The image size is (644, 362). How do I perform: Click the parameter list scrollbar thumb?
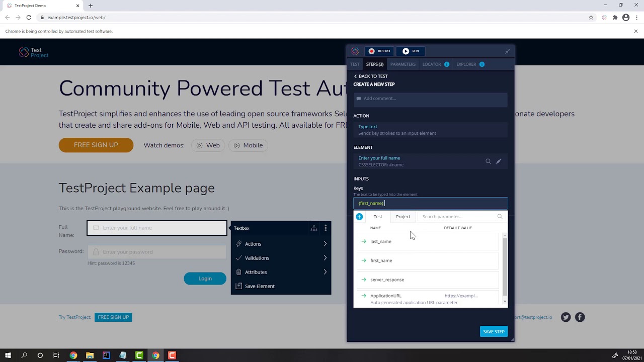point(505,266)
